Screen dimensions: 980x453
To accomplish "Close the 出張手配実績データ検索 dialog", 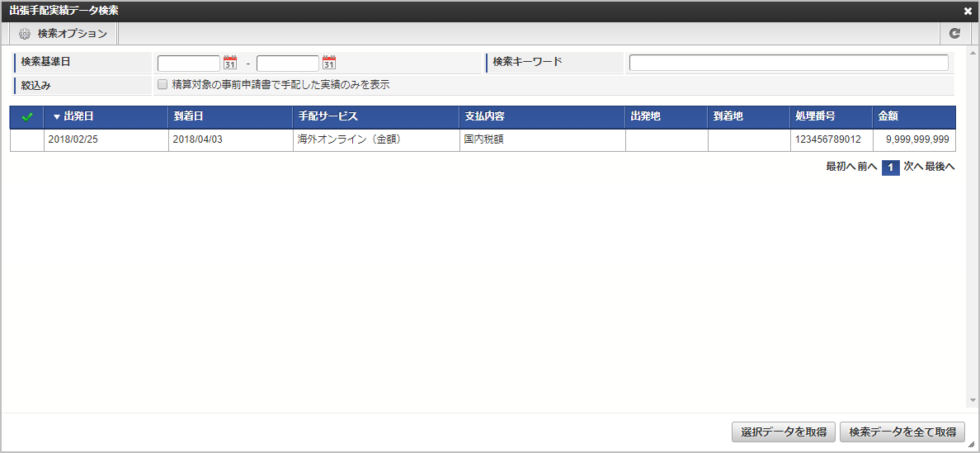I will coord(968,12).
